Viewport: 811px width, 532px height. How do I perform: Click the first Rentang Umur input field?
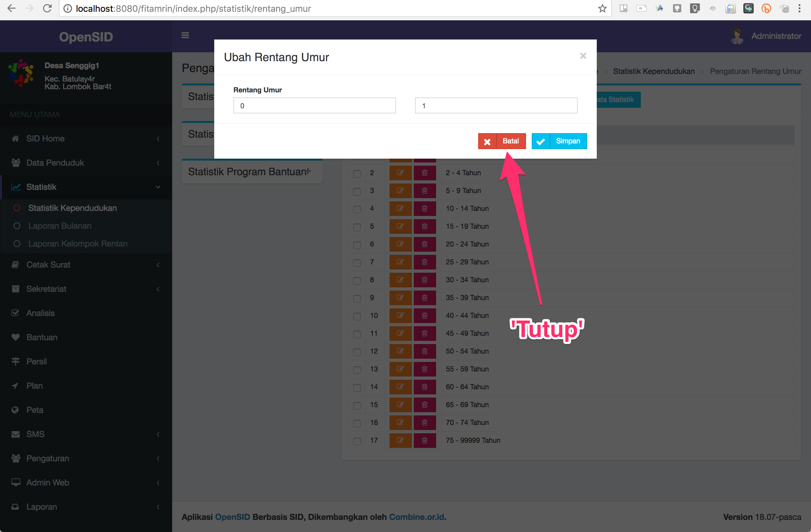coord(314,105)
